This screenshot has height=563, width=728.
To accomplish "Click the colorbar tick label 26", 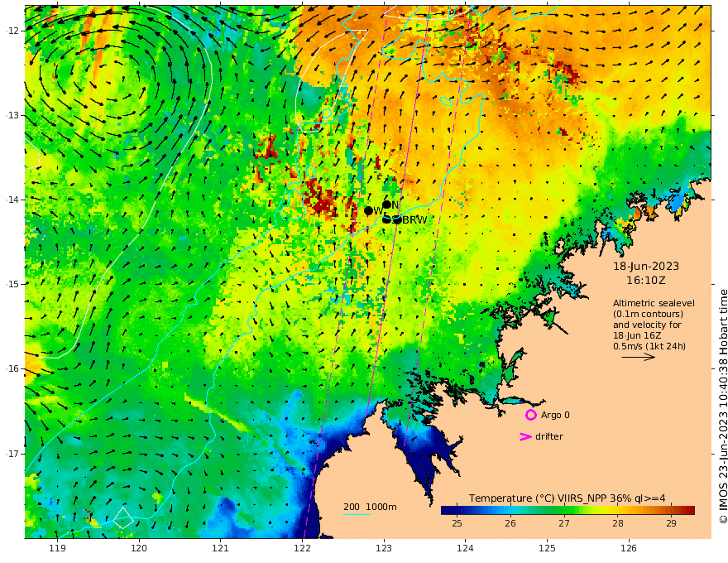I will [510, 523].
